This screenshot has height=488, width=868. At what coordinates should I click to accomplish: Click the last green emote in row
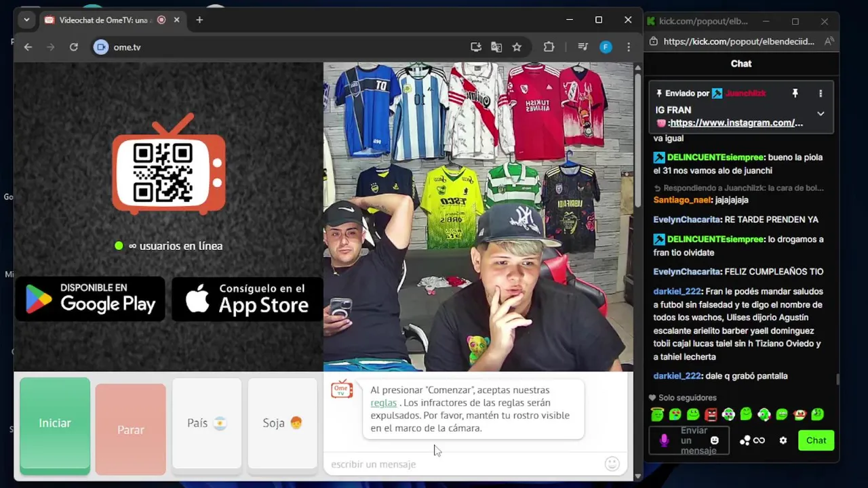tap(817, 414)
